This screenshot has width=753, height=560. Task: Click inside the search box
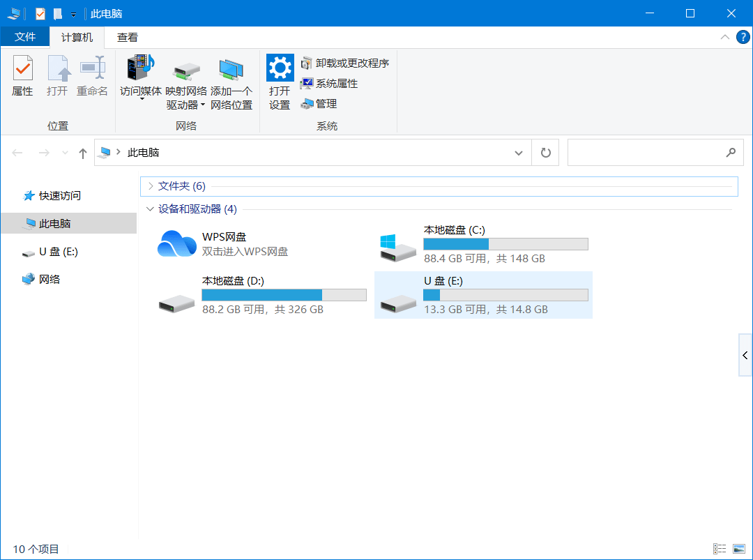(646, 153)
